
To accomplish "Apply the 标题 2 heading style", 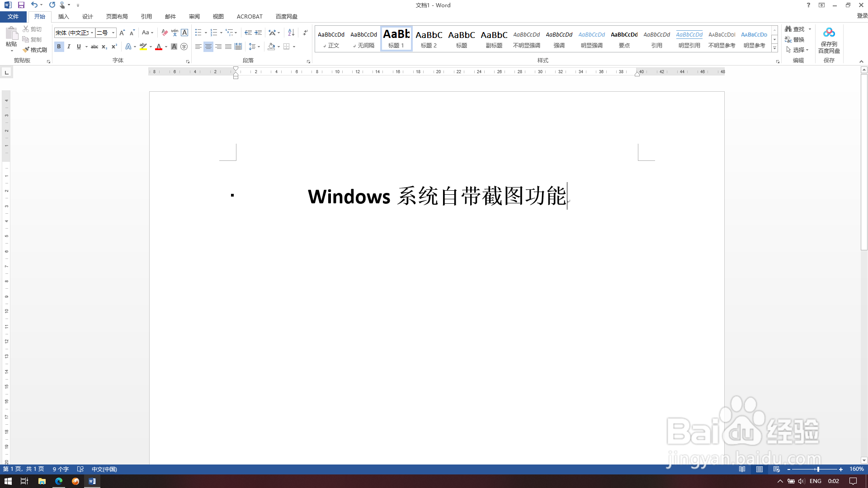I will 429,39.
